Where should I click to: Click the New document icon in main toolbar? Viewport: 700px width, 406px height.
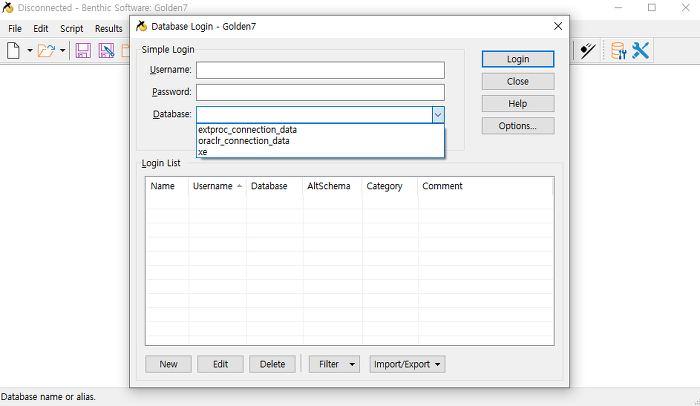click(x=13, y=50)
